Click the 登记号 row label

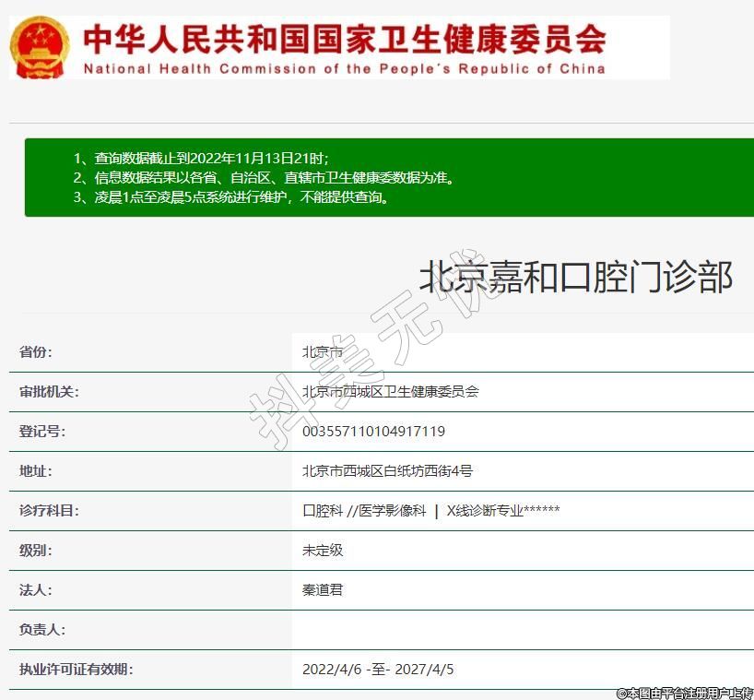click(42, 432)
